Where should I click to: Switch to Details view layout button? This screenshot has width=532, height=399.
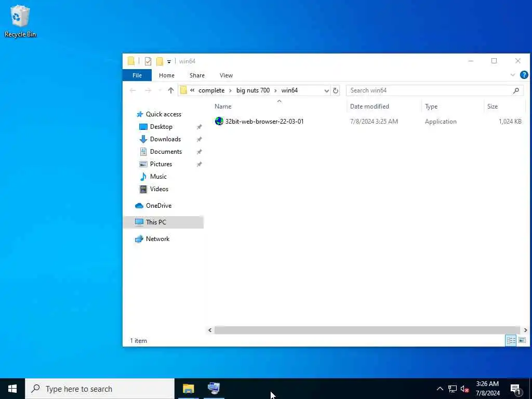(511, 340)
